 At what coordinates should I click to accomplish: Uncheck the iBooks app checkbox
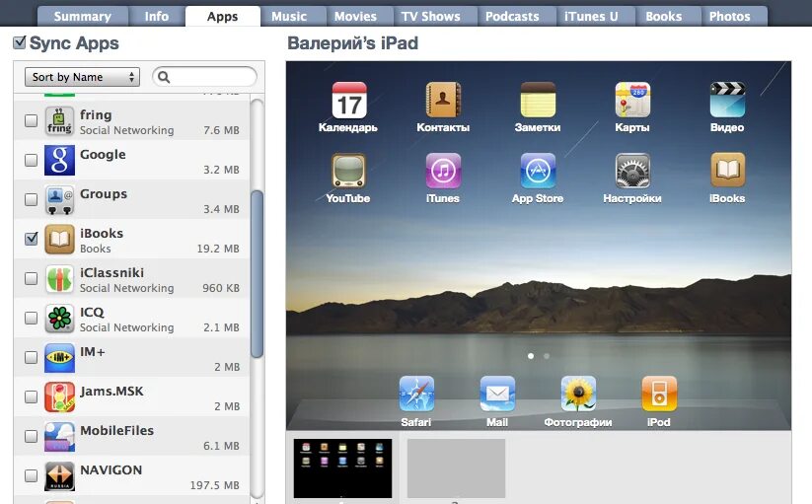[31, 239]
